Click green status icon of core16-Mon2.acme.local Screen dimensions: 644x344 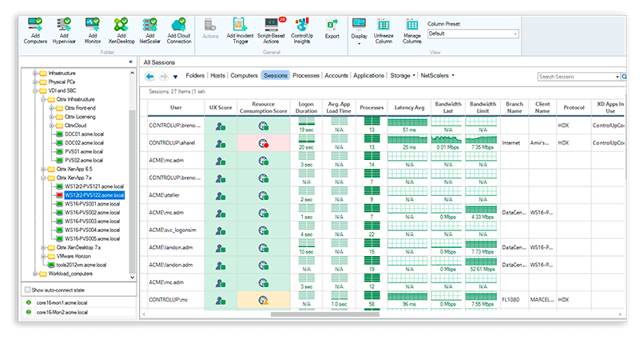28,312
